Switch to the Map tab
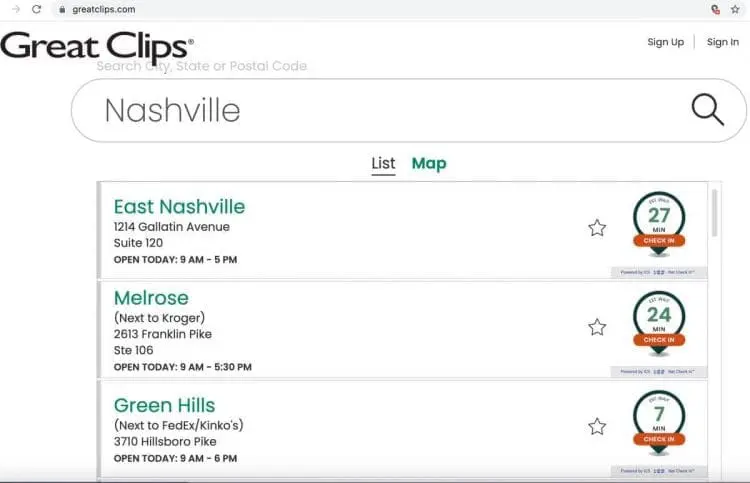The height and width of the screenshot is (483, 750). [429, 164]
